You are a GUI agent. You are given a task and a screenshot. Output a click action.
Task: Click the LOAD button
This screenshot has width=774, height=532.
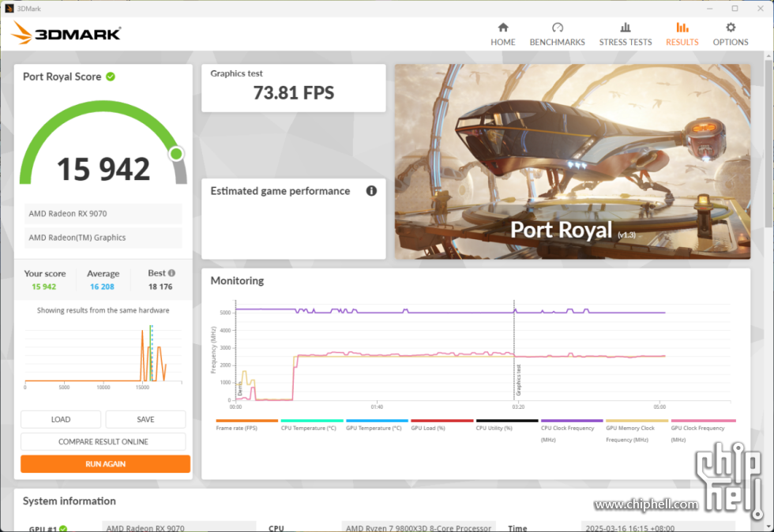point(61,419)
